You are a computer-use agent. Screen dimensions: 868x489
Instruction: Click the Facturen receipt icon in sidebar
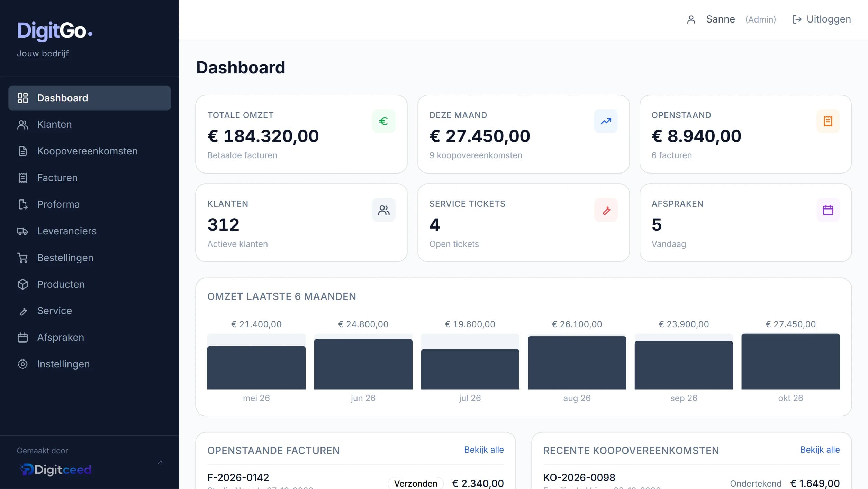[23, 178]
